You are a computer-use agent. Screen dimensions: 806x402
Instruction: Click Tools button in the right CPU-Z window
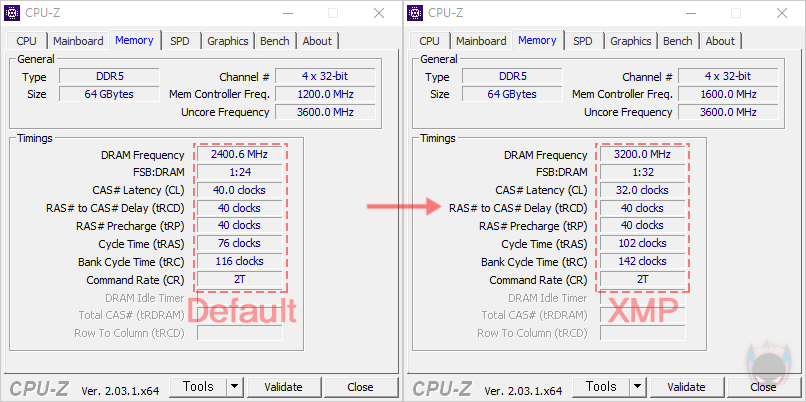tap(601, 387)
